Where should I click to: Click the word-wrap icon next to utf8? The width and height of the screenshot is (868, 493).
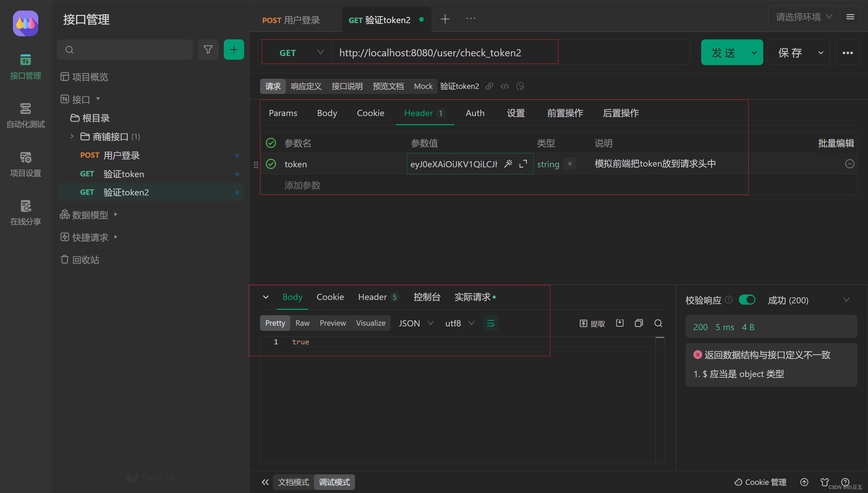[x=490, y=323]
